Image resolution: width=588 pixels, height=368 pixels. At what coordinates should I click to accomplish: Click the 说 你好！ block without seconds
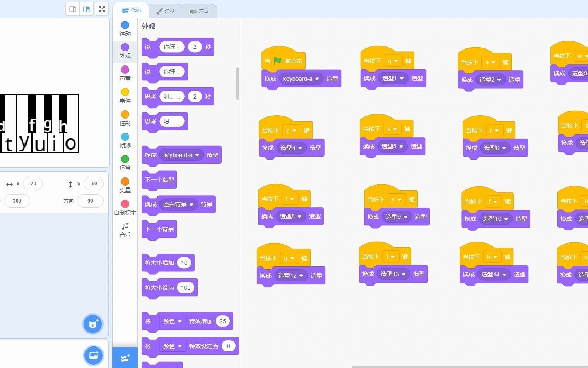coord(164,72)
